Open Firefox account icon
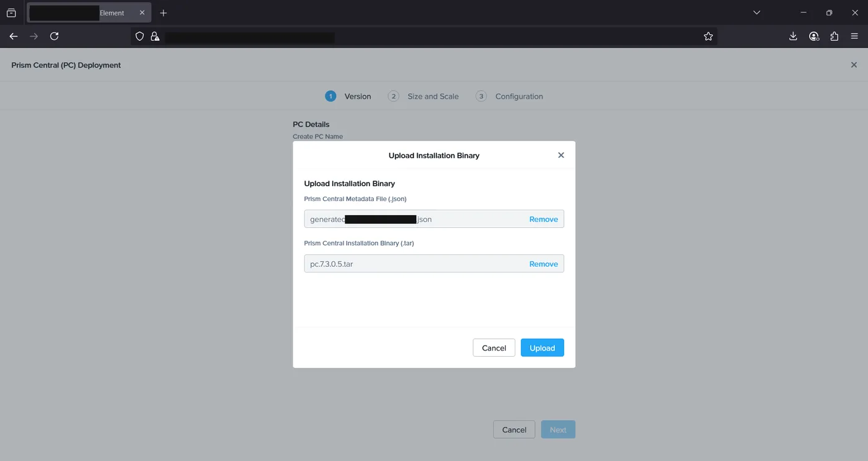Viewport: 868px width, 461px height. tap(814, 37)
